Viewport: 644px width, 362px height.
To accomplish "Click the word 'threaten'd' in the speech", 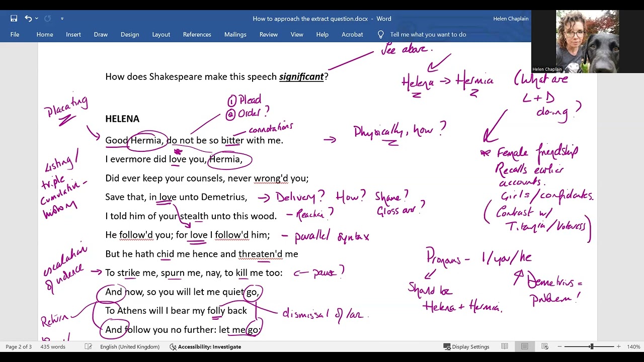I will 261,254.
